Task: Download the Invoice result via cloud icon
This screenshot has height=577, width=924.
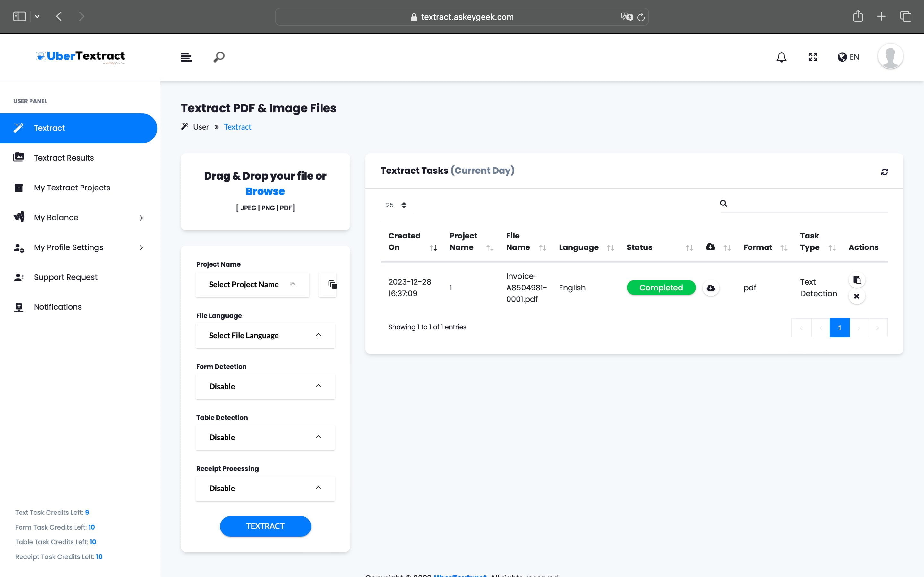Action: 711,288
